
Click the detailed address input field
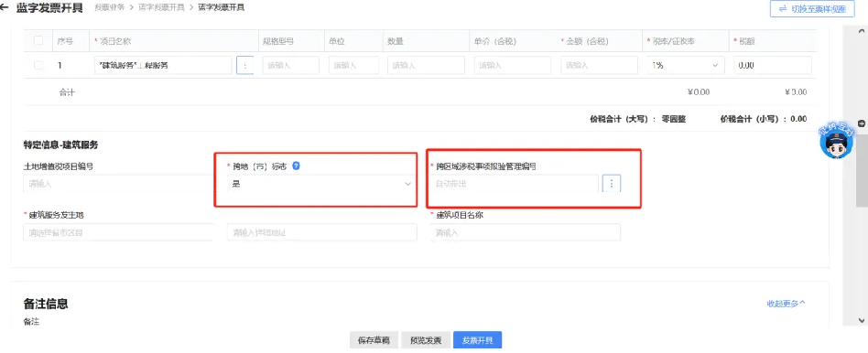coord(322,232)
